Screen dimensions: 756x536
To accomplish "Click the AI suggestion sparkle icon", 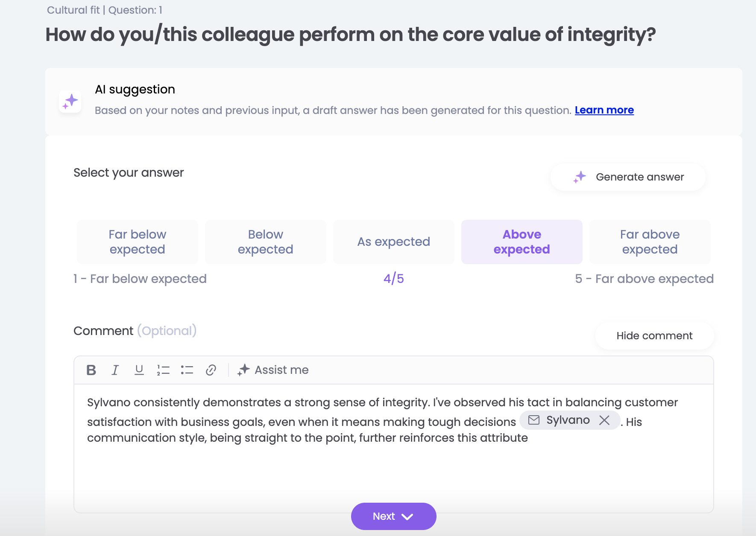I will coord(70,102).
